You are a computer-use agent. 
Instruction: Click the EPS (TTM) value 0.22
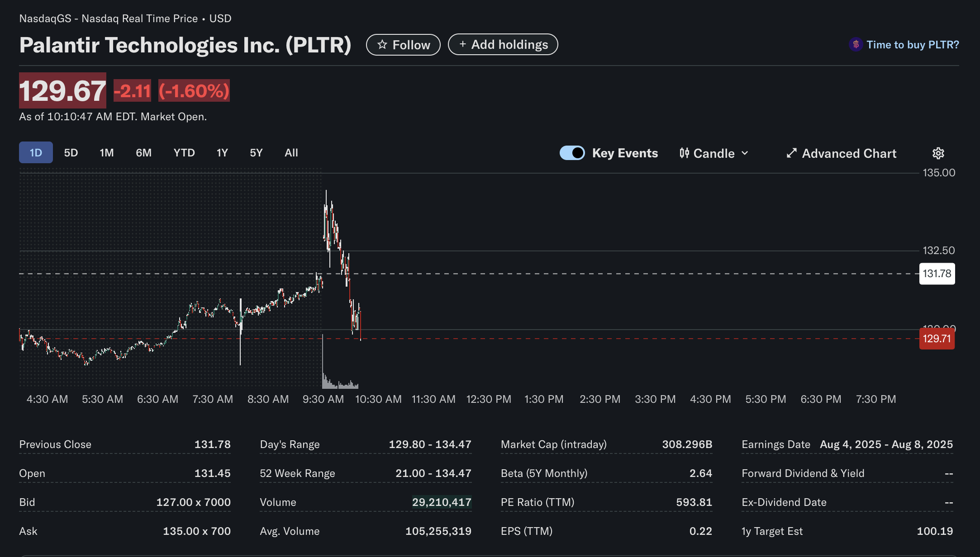tap(700, 531)
